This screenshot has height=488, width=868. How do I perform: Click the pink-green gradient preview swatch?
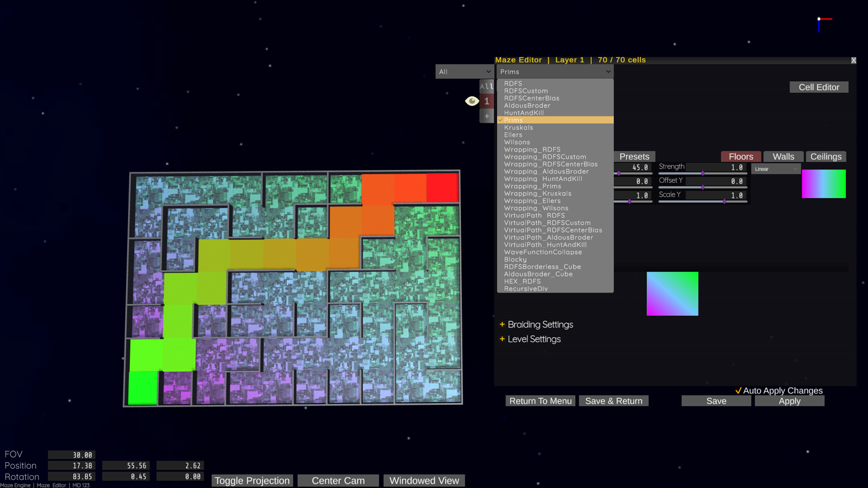click(x=824, y=183)
